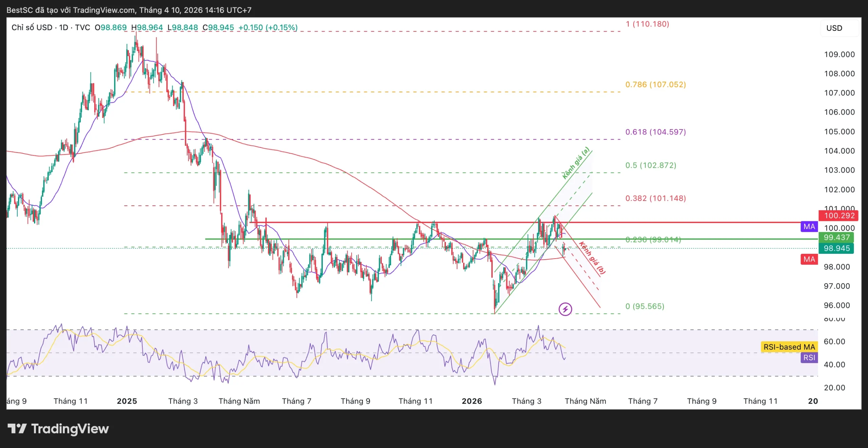The image size is (868, 448).
Task: Click the green 99.437 price tag
Action: 836,237
